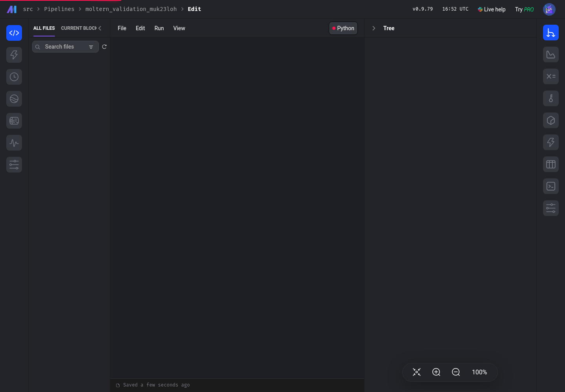Open the code editor sidebar icon

pyautogui.click(x=14, y=33)
